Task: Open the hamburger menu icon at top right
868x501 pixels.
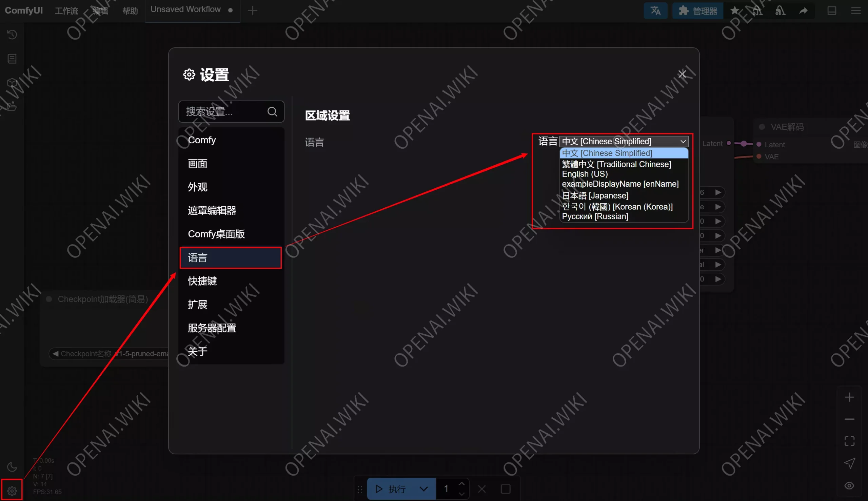Action: coord(856,11)
